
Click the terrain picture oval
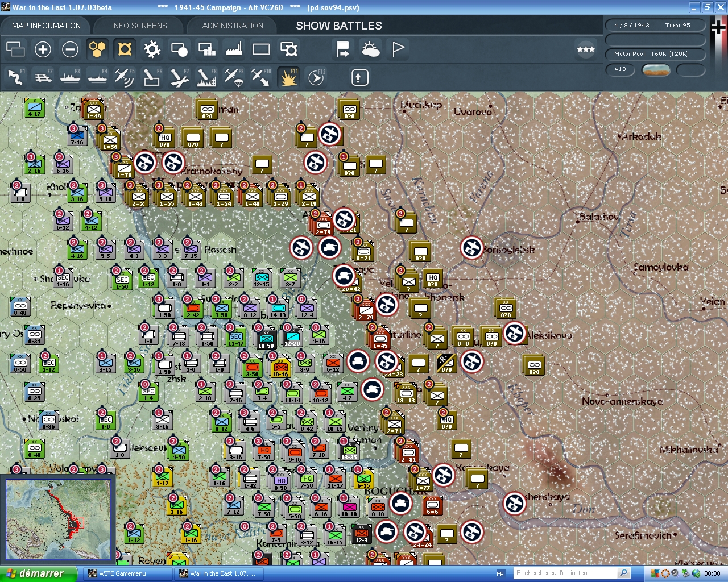[656, 70]
